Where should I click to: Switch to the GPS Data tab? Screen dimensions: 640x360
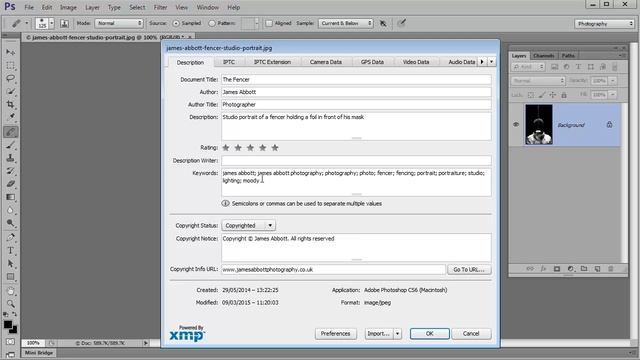pyautogui.click(x=372, y=62)
